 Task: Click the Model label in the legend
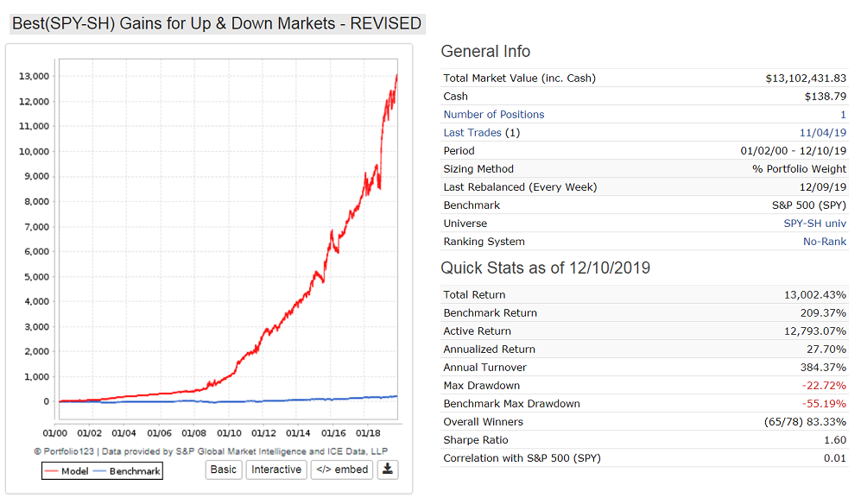click(74, 471)
